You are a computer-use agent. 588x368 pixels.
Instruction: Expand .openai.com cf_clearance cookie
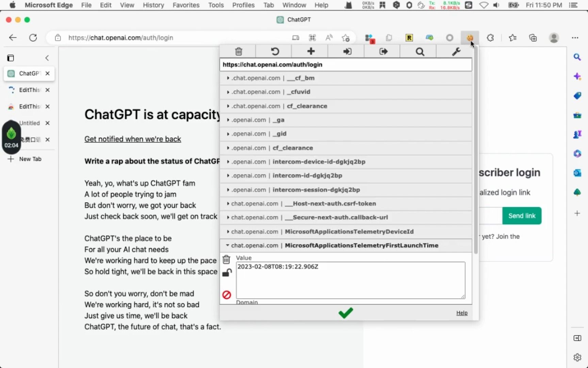(346, 148)
